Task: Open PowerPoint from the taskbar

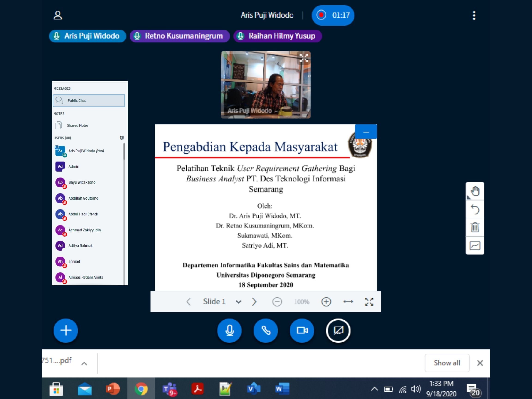Action: point(112,389)
